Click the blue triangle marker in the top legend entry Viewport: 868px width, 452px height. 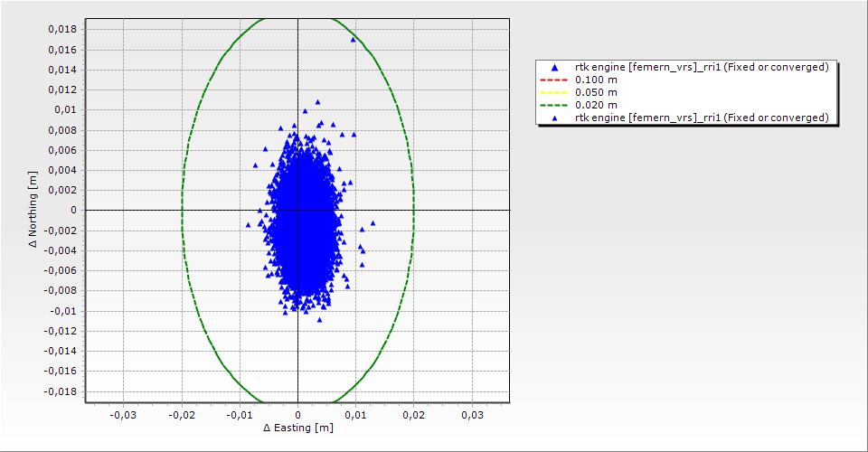(x=554, y=68)
